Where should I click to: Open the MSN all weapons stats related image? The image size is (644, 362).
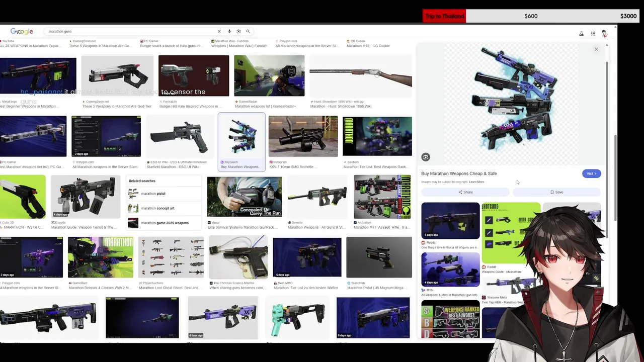(450, 269)
